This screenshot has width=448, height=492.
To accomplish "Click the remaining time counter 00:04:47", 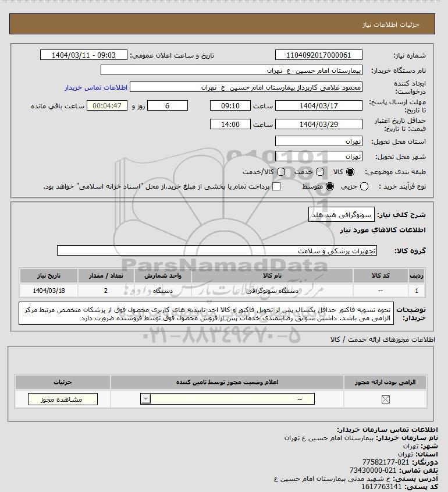I will click(x=107, y=106).
